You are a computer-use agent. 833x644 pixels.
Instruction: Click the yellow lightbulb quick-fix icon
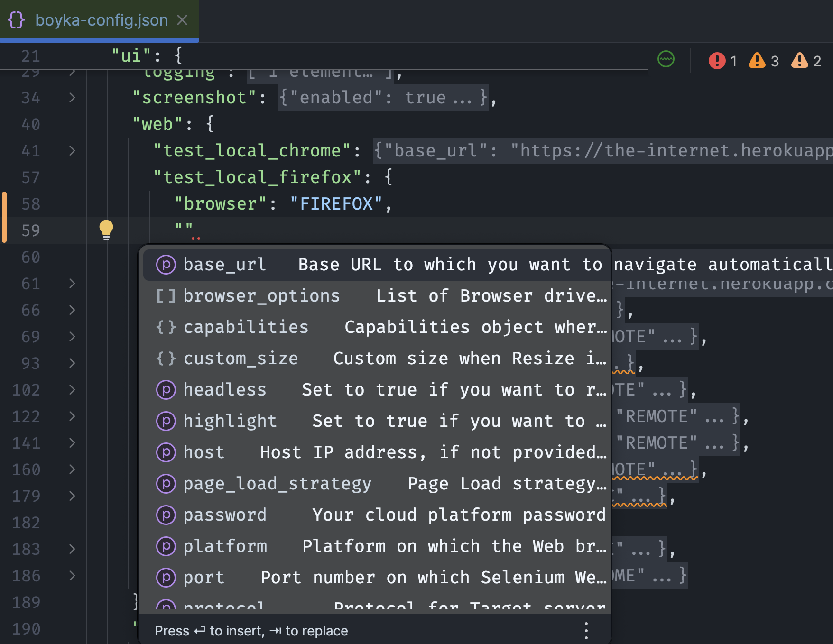(x=106, y=230)
